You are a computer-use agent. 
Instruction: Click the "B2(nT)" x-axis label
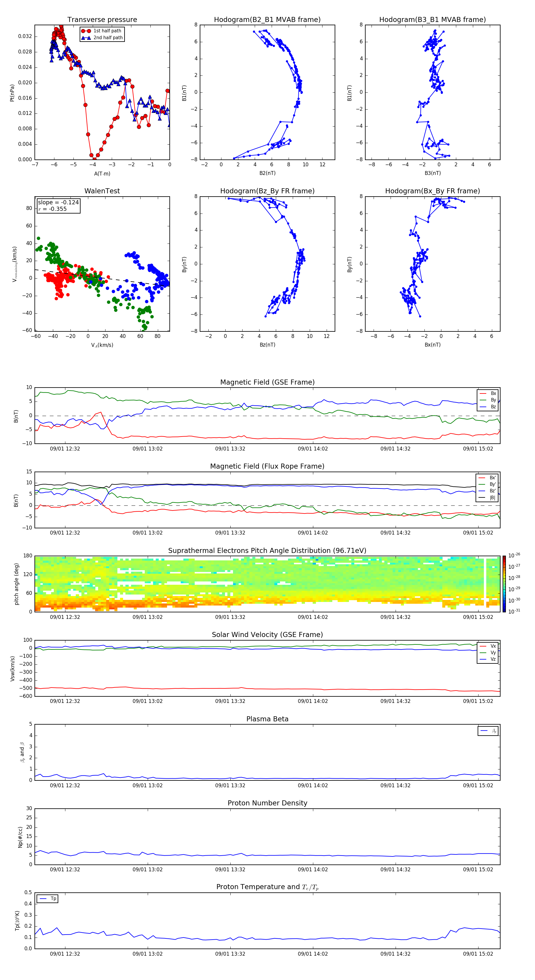(x=267, y=173)
